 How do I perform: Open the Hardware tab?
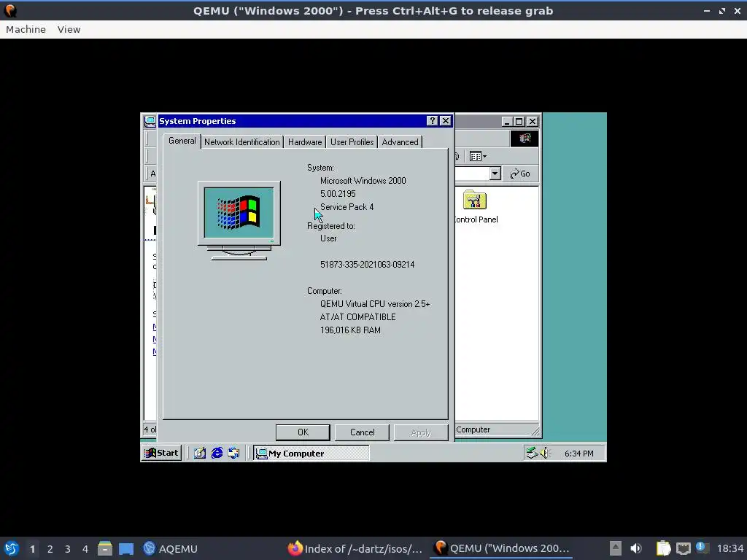[305, 142]
